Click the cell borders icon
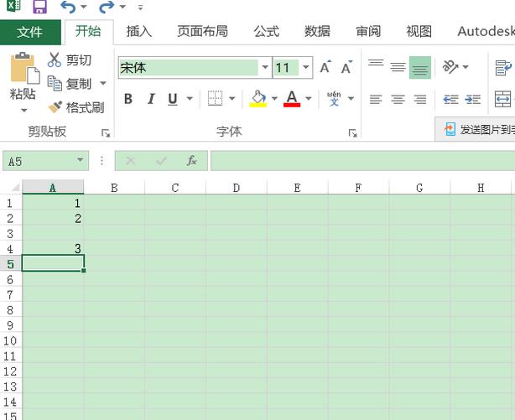This screenshot has width=515, height=420. [x=215, y=98]
